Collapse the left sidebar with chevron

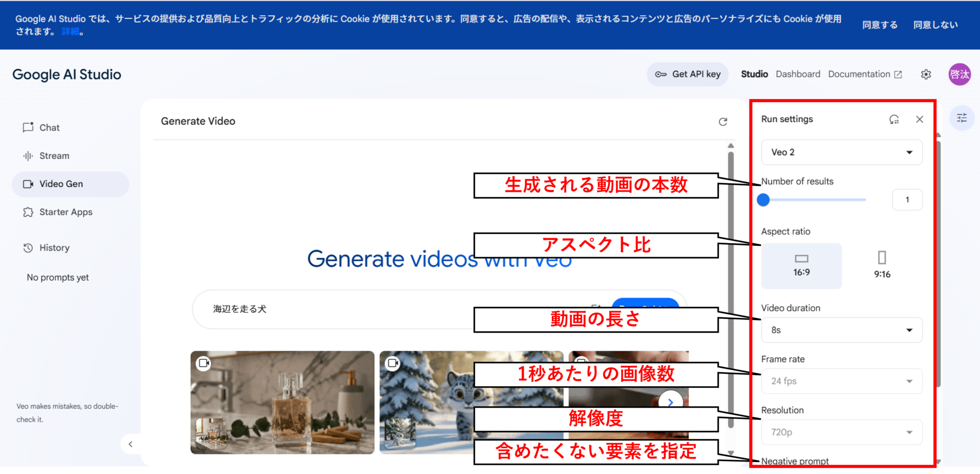click(131, 444)
